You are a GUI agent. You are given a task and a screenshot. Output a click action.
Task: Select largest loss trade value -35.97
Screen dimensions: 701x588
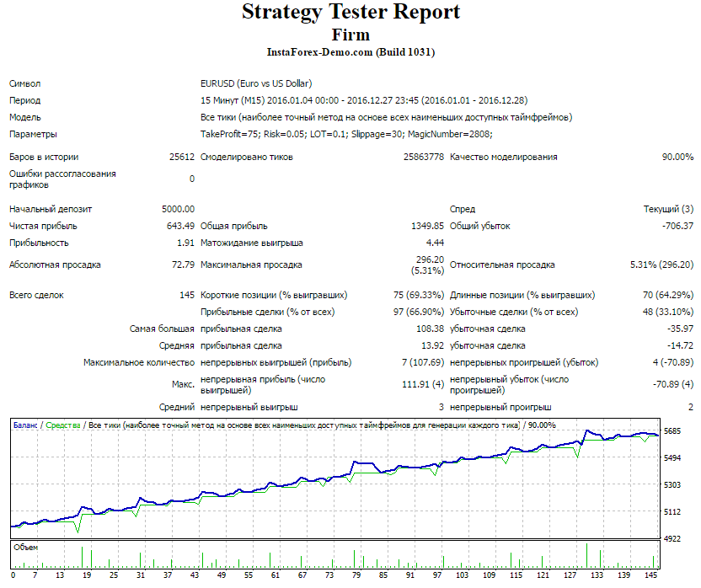point(681,329)
